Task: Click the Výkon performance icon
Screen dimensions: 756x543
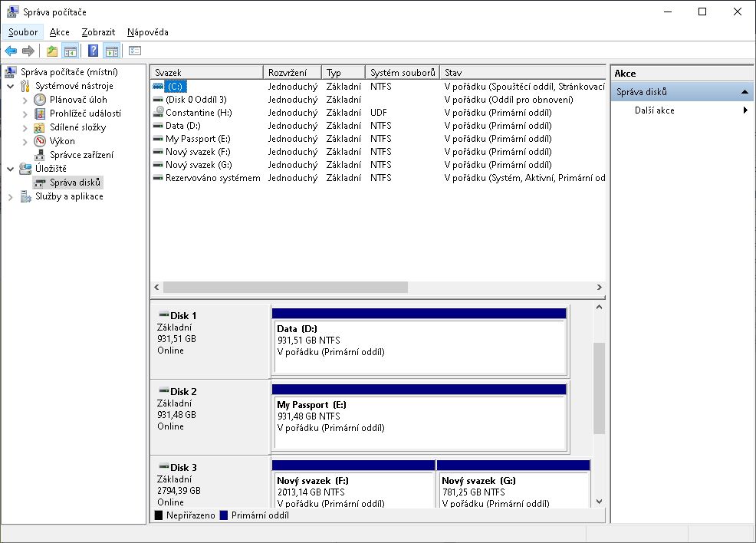Action: [x=40, y=141]
